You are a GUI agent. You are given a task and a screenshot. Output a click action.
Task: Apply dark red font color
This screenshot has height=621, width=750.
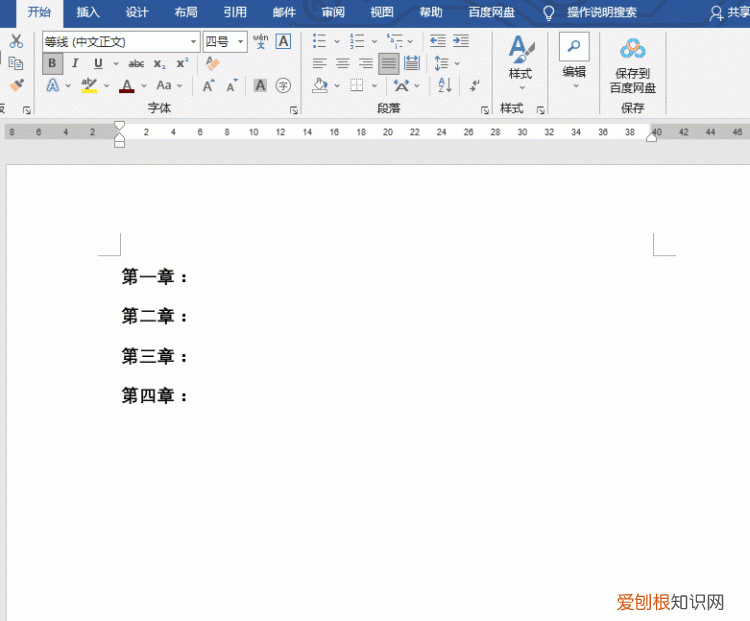[126, 86]
